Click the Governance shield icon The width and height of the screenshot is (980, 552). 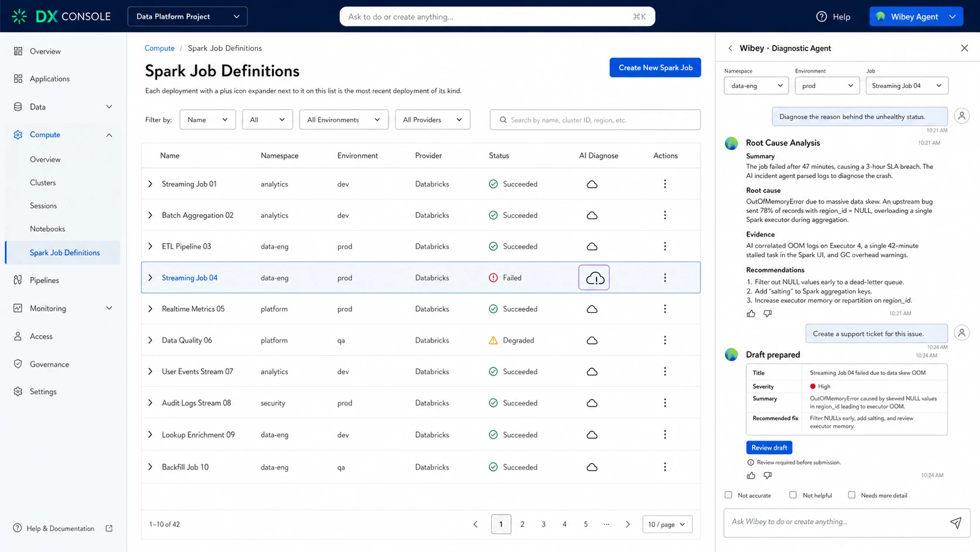pos(18,364)
